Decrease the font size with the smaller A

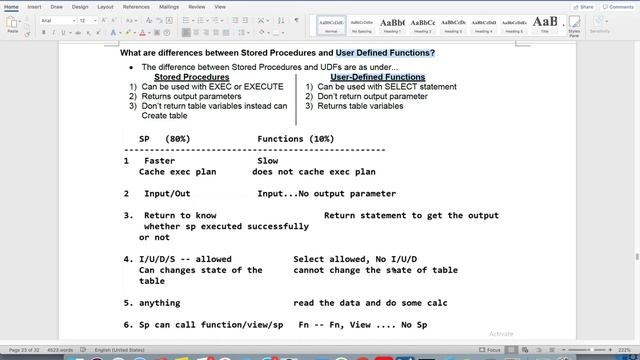[x=113, y=20]
